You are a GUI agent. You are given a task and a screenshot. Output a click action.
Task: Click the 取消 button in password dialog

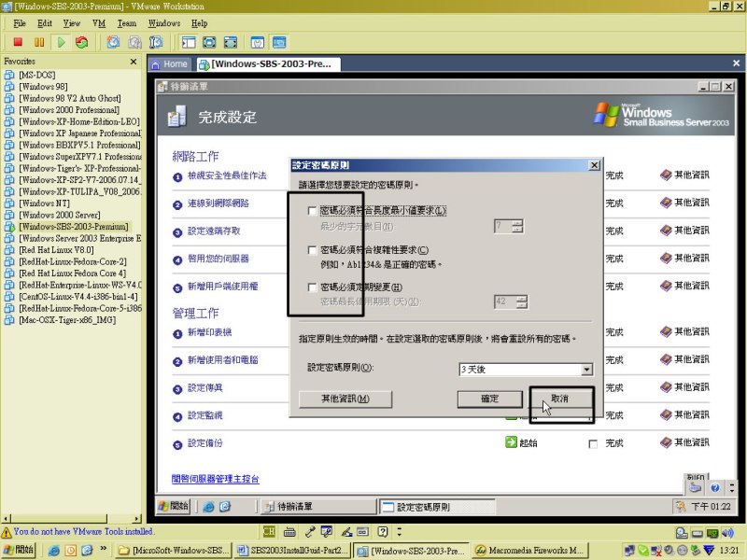tap(559, 399)
